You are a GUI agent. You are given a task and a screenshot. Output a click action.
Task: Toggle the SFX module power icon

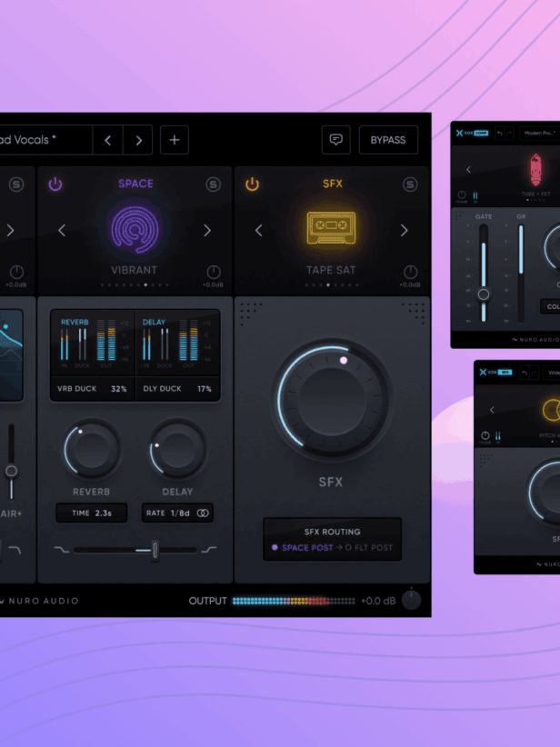click(252, 184)
